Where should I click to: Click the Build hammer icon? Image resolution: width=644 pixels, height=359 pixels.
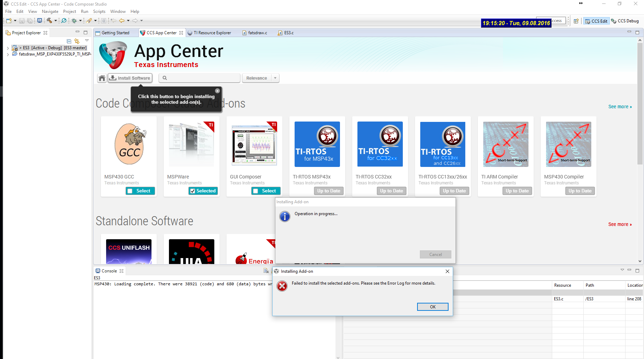click(x=49, y=21)
